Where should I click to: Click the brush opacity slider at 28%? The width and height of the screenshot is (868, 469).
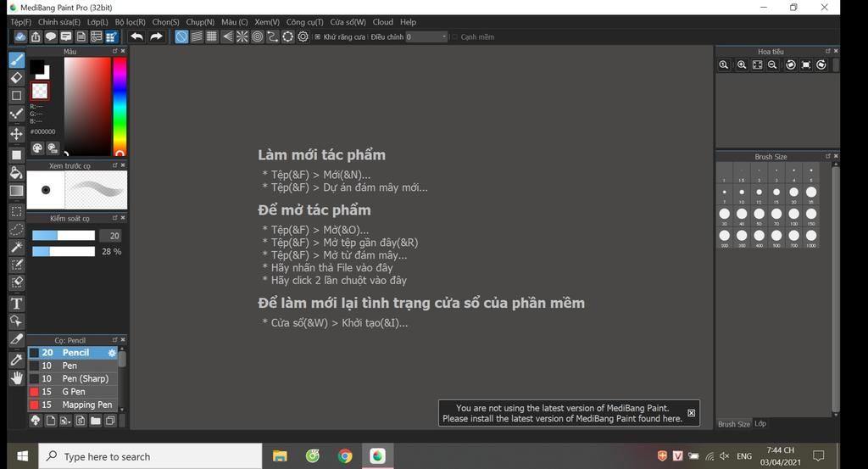64,251
